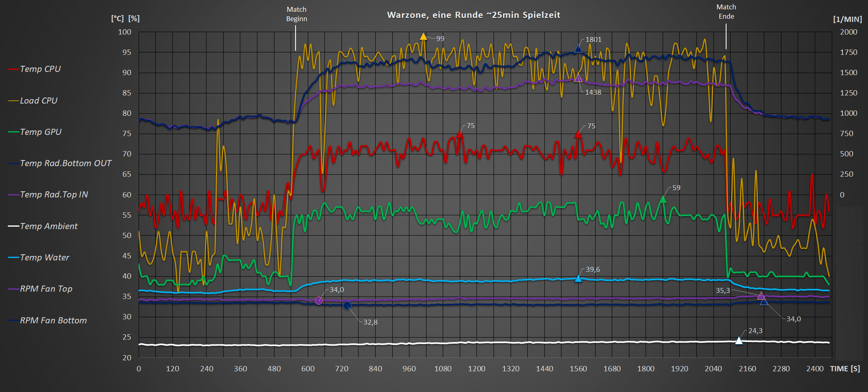The width and height of the screenshot is (868, 392).
Task: Click the purple triangle marker labeled 35,3
Action: point(761,296)
